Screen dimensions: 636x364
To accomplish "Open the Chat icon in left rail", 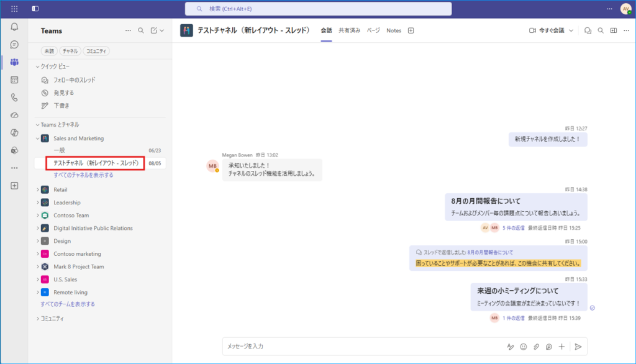I will coord(14,44).
